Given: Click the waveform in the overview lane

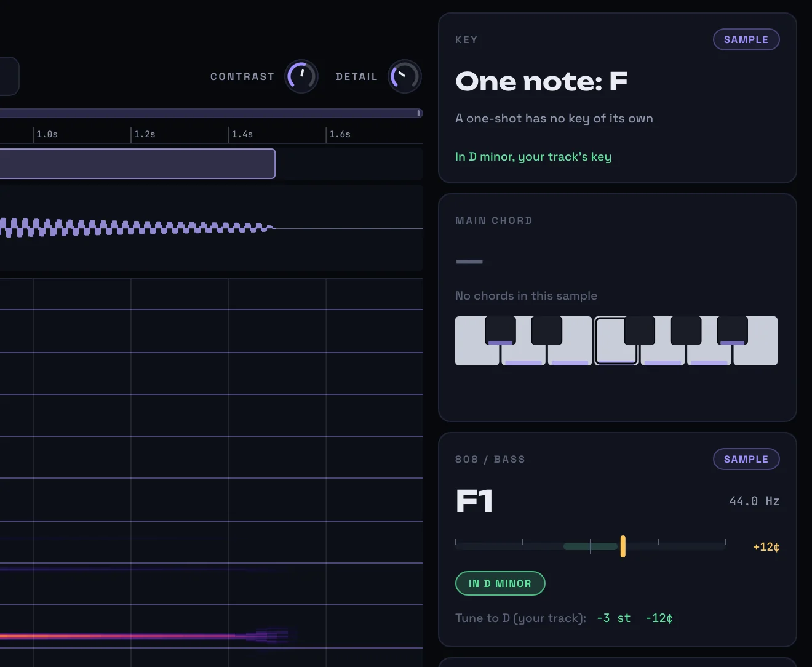Looking at the screenshot, I should point(137,228).
